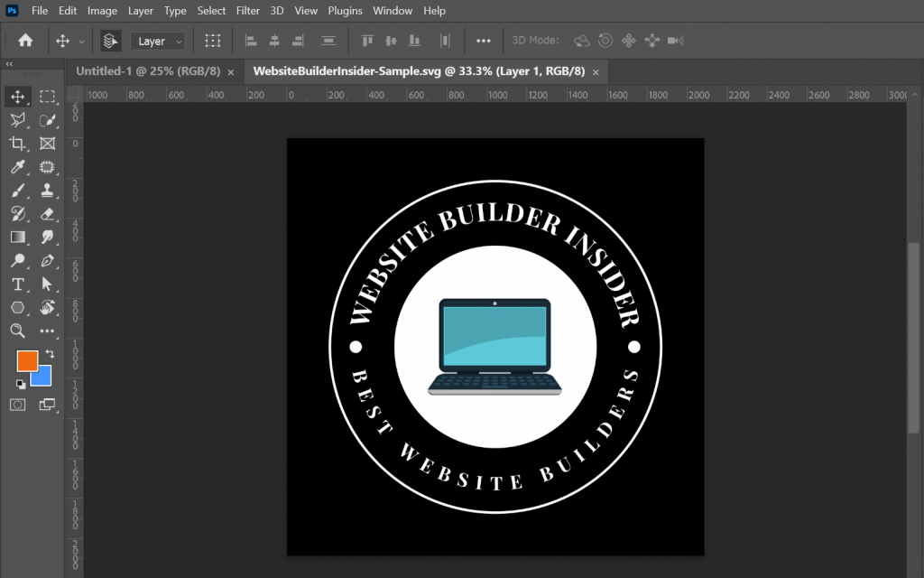Select the Move tool
Screen dimensions: 924x578
click(18, 96)
